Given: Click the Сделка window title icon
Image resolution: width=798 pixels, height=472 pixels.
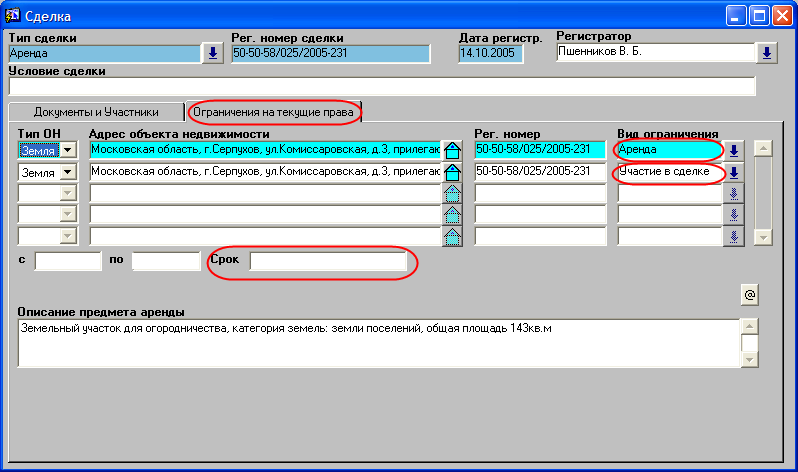Looking at the screenshot, I should click(12, 15).
